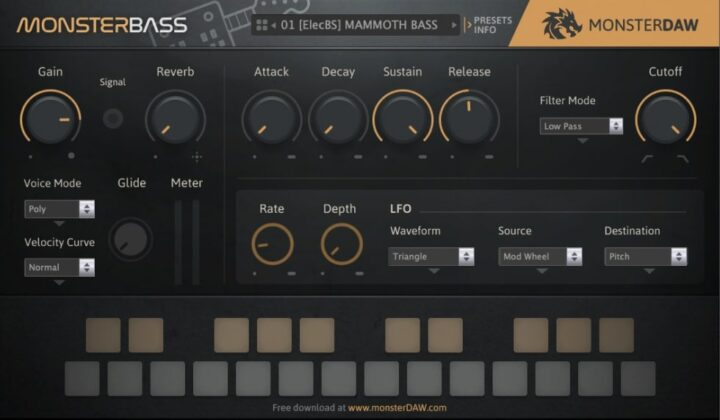Go to the next preset arrow

point(453,25)
